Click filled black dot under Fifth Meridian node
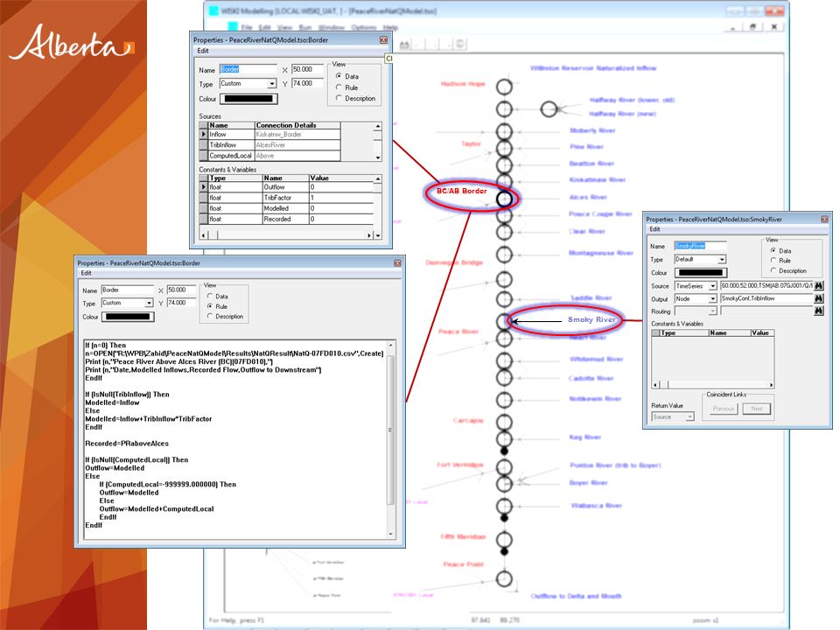 (504, 551)
